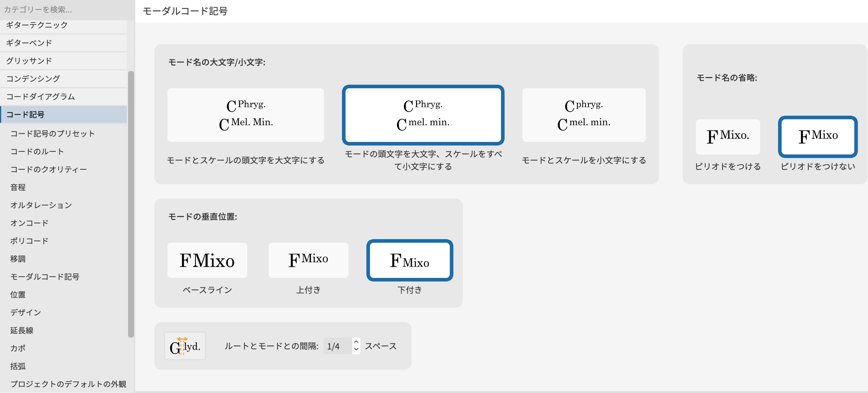The image size is (868, 393).
Task: Open the オルタレーション subsection
Action: click(x=41, y=205)
